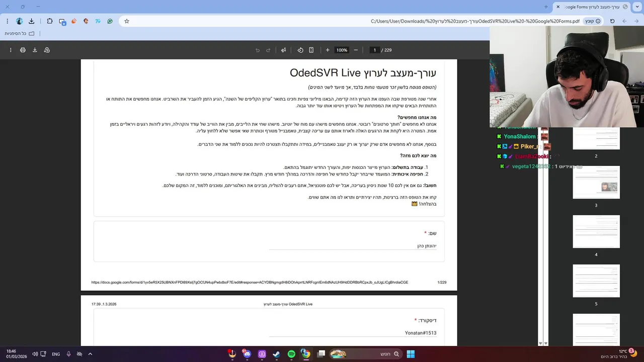Open a new browser tab
Screen dimensions: 644x362
546,7
